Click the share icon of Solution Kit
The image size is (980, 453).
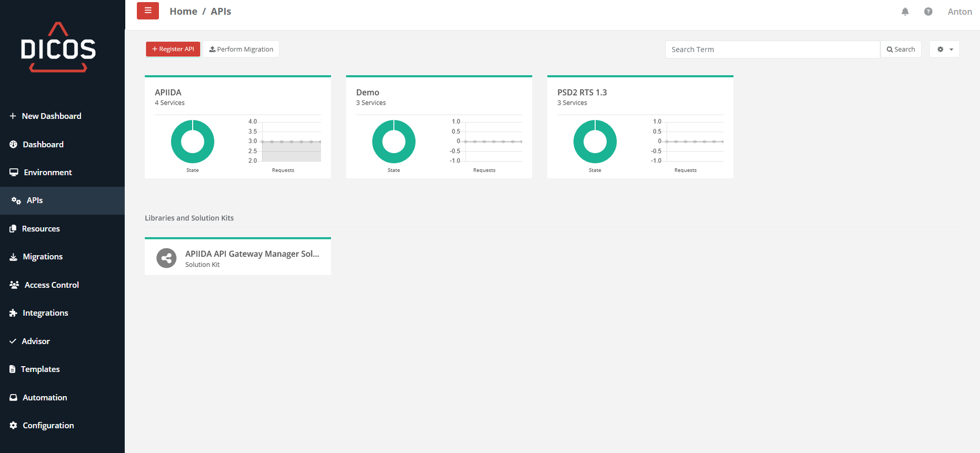pos(166,258)
